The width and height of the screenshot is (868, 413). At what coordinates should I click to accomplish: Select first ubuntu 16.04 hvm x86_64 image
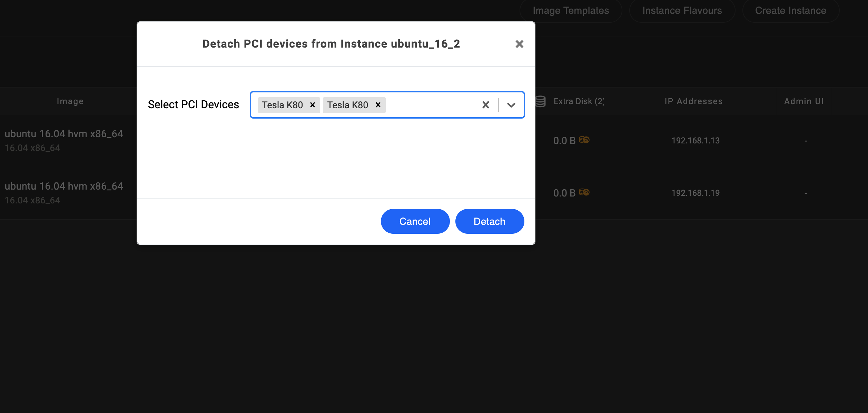pyautogui.click(x=64, y=134)
